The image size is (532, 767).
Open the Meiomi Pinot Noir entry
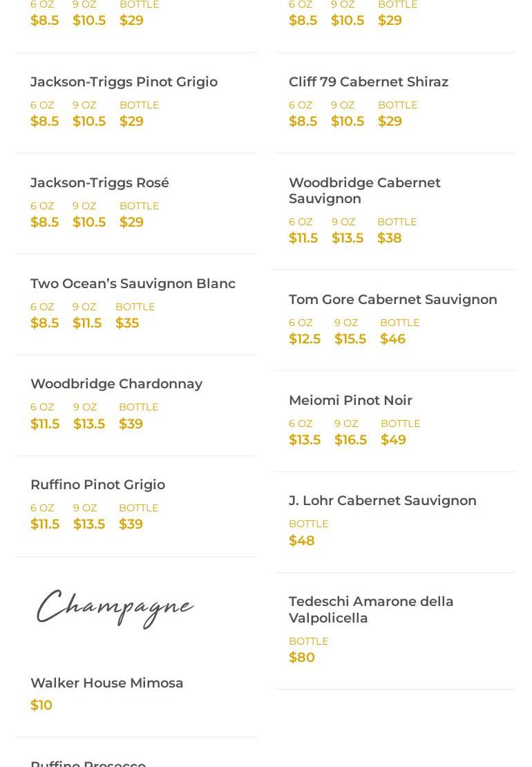350,400
